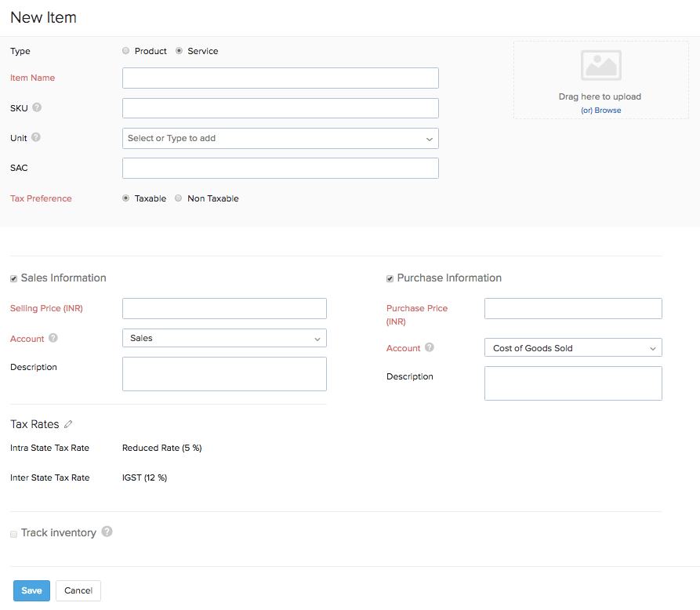Open the Unit dropdown
The height and width of the screenshot is (610, 700).
tap(280, 138)
